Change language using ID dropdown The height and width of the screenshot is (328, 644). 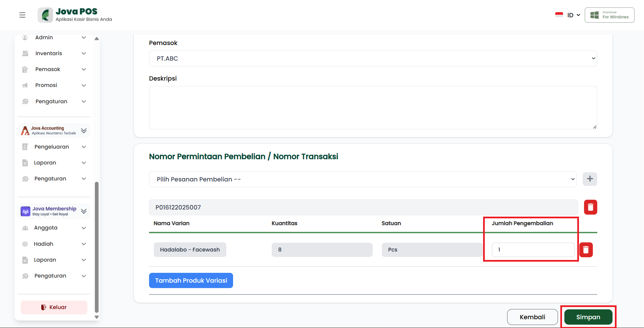(573, 15)
